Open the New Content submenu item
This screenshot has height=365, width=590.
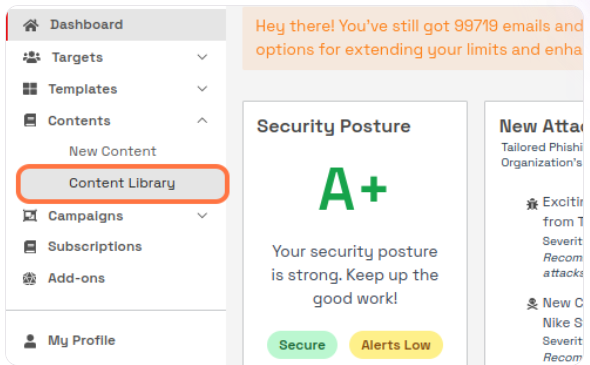tap(113, 151)
